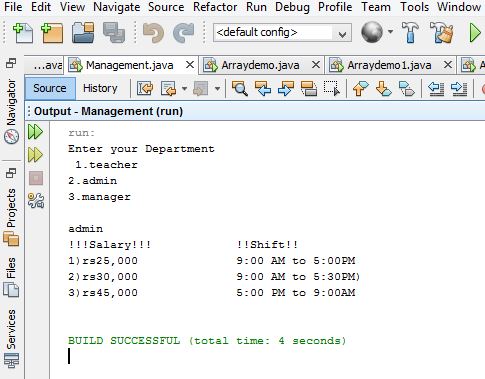Click the Find Next Occurrence icon
This screenshot has width=485, height=379.
pyautogui.click(x=286, y=89)
